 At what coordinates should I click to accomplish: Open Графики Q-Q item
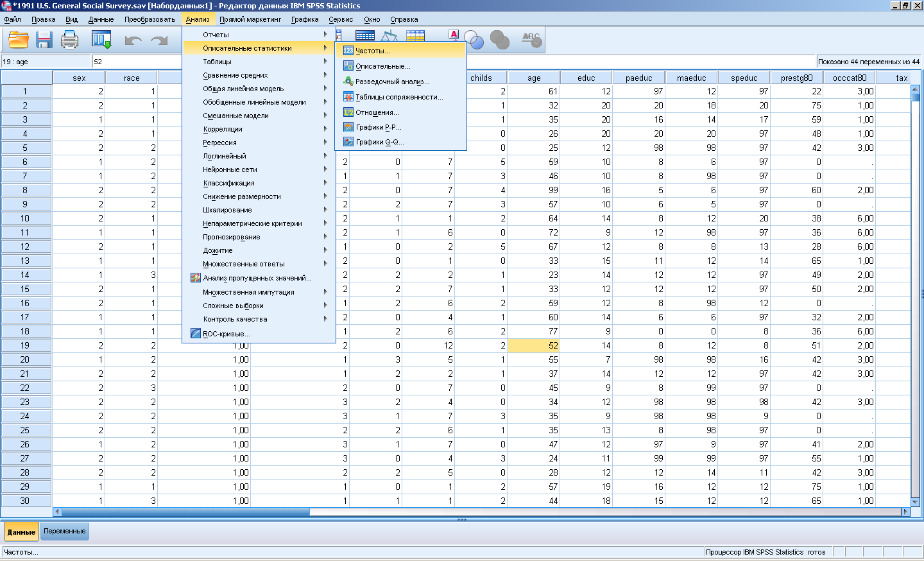(379, 142)
